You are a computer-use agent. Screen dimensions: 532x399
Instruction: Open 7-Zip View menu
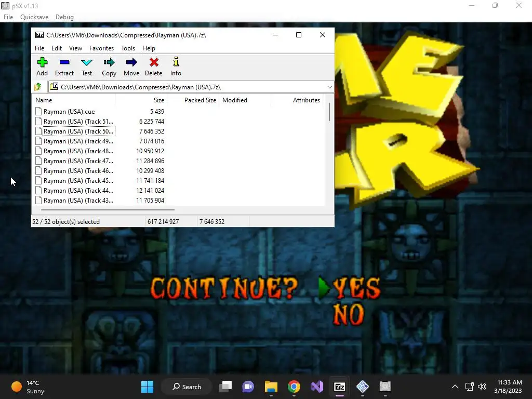(76, 48)
